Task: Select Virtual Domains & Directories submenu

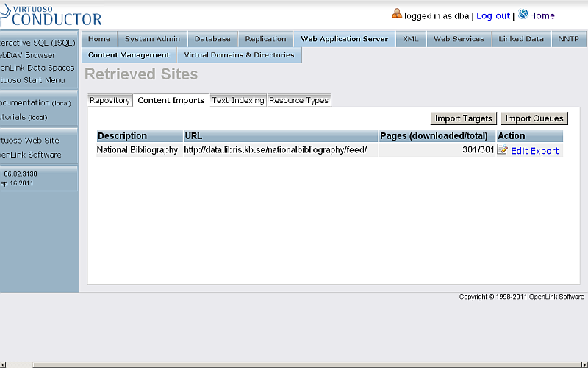Action: tap(239, 55)
